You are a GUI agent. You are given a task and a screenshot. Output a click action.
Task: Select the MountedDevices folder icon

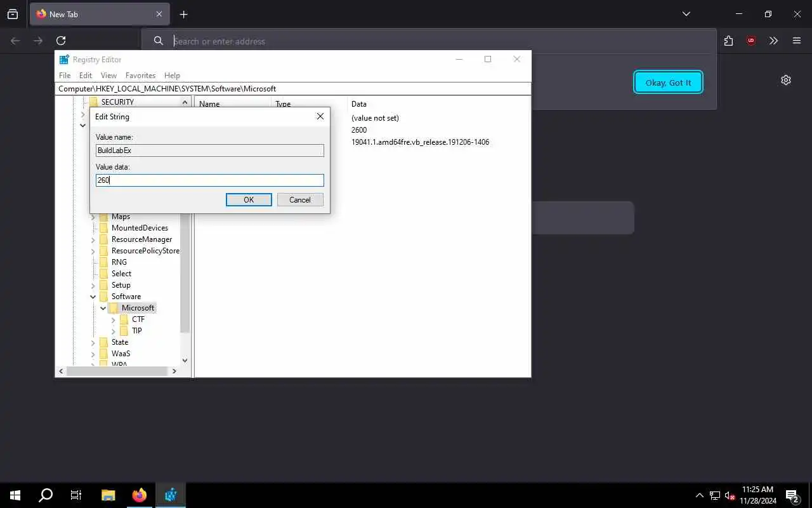(104, 228)
